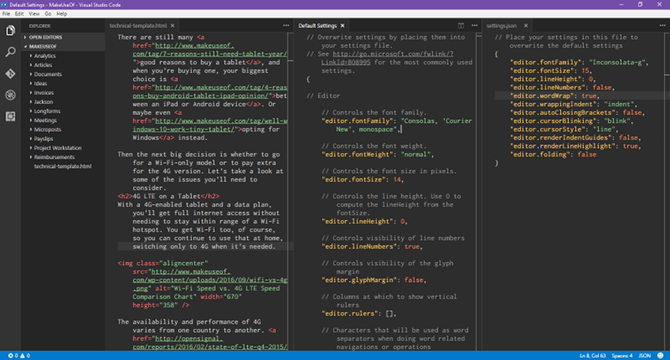This screenshot has height=360, width=670.
Task: Change the JSON language mode in status bar
Action: pos(644,355)
